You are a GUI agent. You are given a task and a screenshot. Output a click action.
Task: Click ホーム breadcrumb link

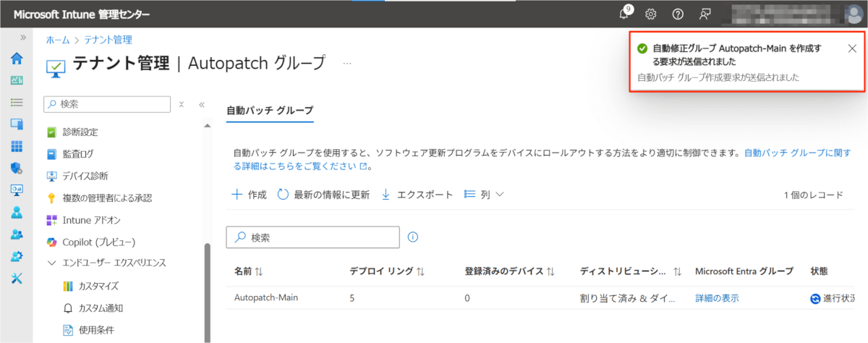point(58,40)
